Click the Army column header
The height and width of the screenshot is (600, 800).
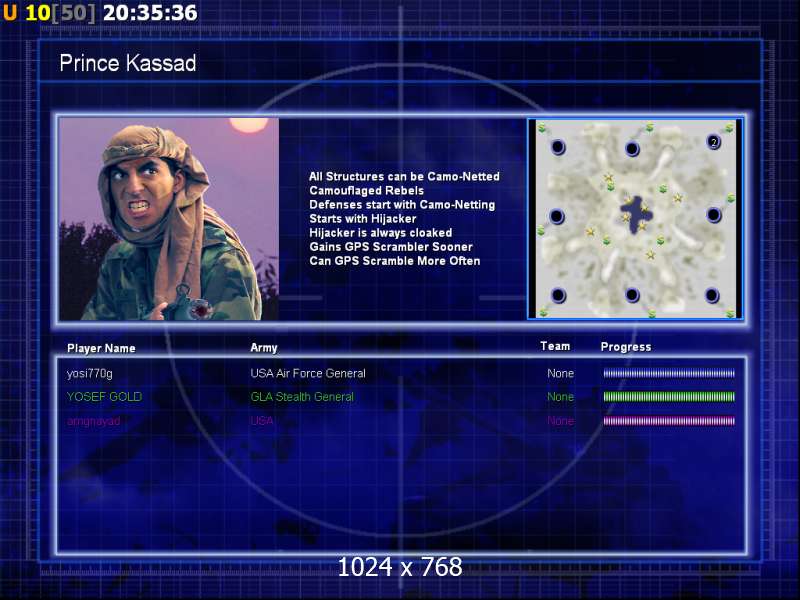pyautogui.click(x=264, y=348)
